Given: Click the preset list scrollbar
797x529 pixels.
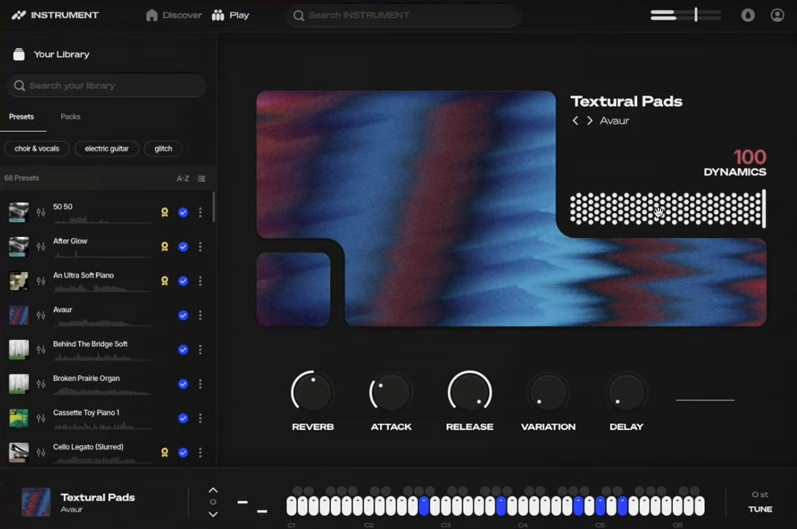Looking at the screenshot, I should coord(213,207).
